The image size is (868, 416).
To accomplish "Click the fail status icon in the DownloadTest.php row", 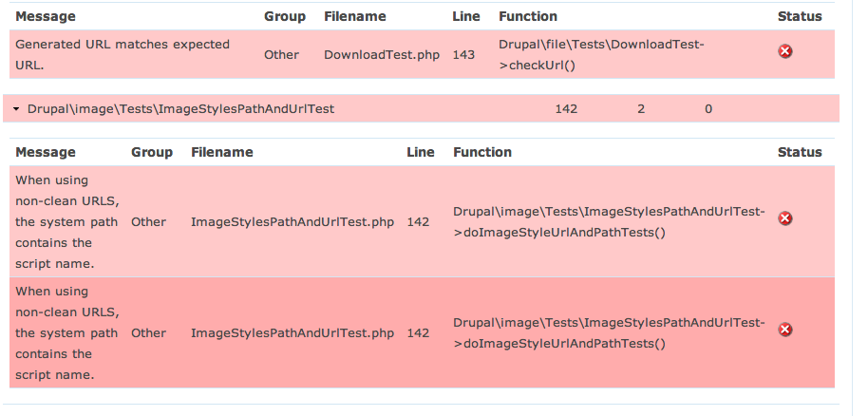I will click(785, 51).
